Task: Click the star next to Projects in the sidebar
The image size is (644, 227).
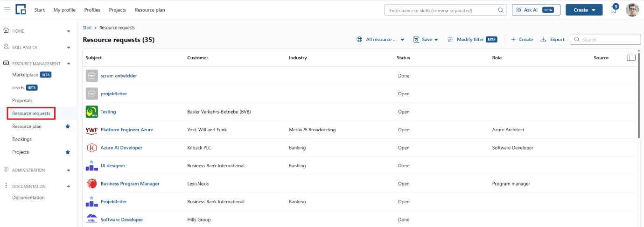Action: 68,152
